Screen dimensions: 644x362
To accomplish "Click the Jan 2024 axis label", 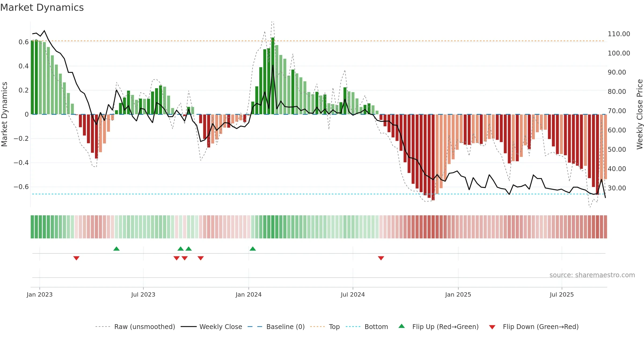I will pyautogui.click(x=249, y=294).
